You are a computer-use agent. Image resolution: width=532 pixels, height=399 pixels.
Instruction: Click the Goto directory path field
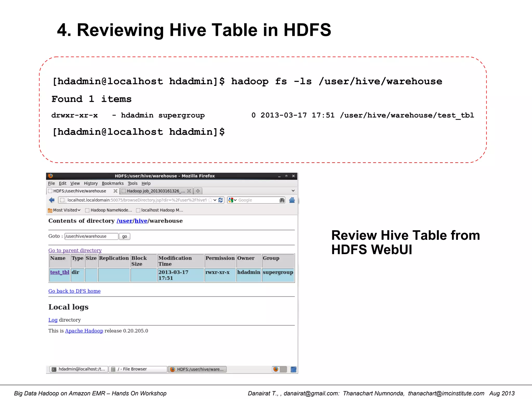pyautogui.click(x=91, y=236)
